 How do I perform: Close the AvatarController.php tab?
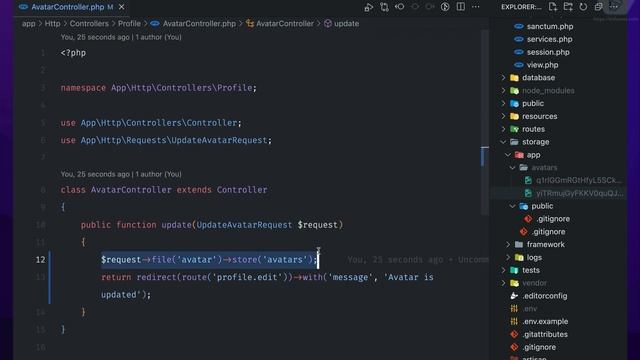pos(122,7)
